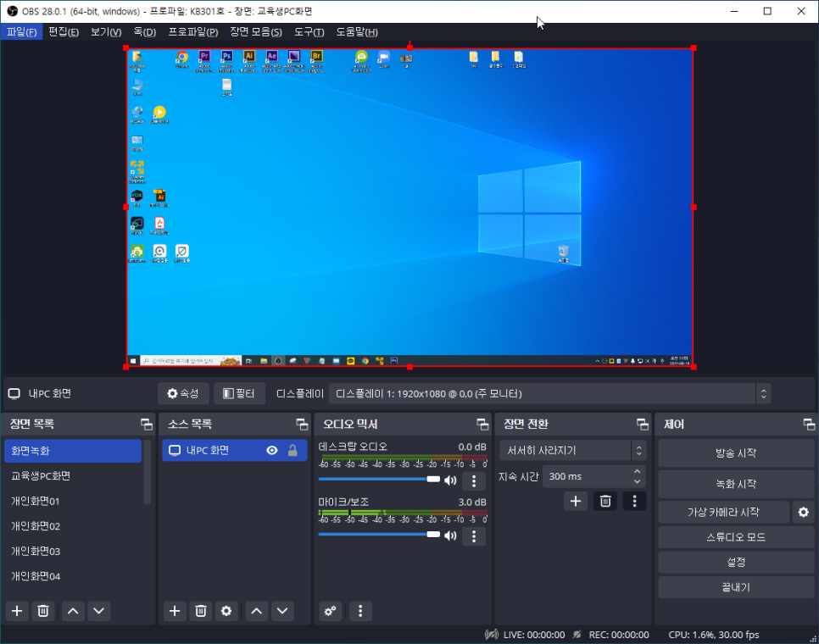Image resolution: width=819 pixels, height=644 pixels.
Task: Open source 속성 button in toolbar
Action: click(x=183, y=393)
